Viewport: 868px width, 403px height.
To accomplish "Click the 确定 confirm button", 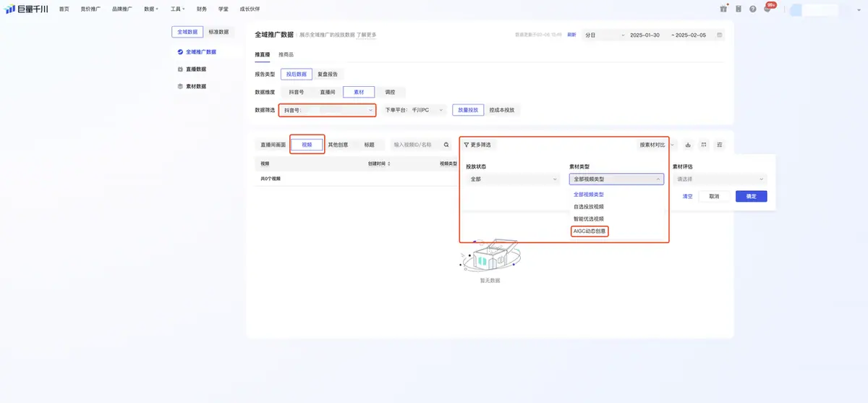I will click(x=752, y=196).
